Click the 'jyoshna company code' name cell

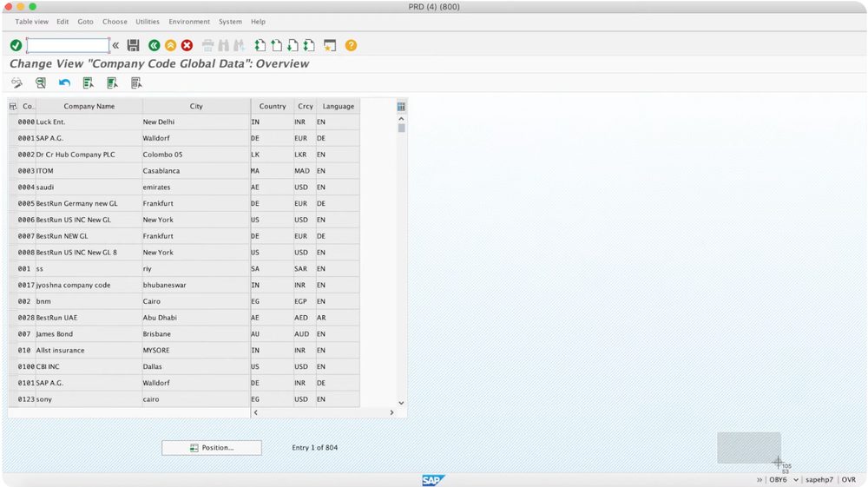coord(89,285)
